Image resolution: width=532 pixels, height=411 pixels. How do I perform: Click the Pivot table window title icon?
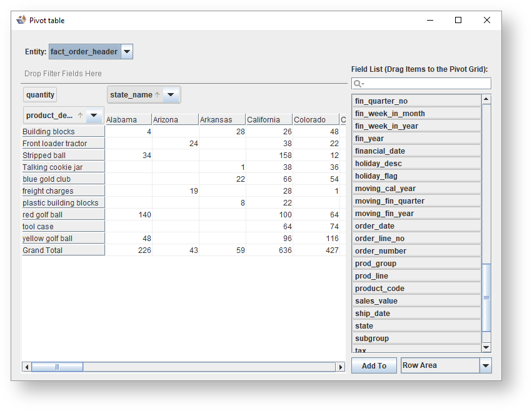point(21,20)
